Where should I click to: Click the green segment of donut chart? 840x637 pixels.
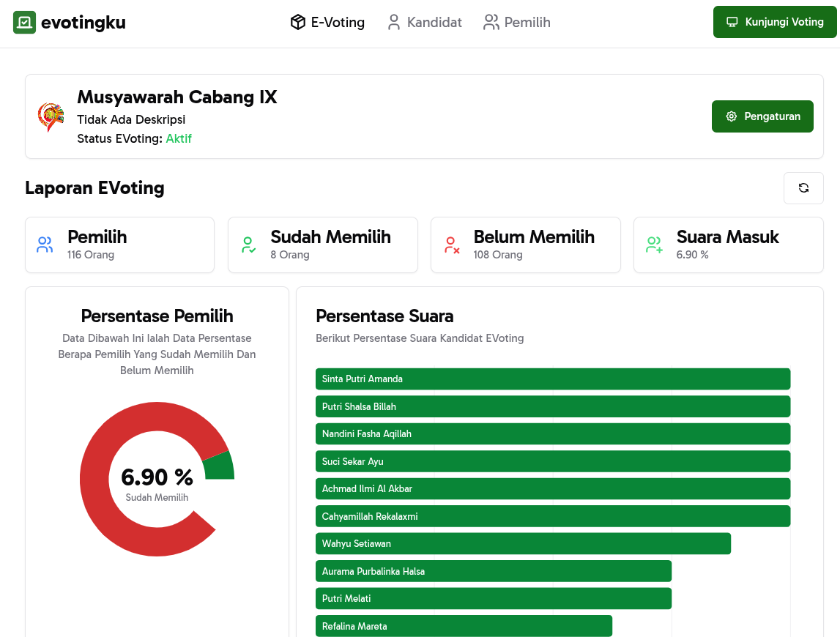(x=219, y=466)
